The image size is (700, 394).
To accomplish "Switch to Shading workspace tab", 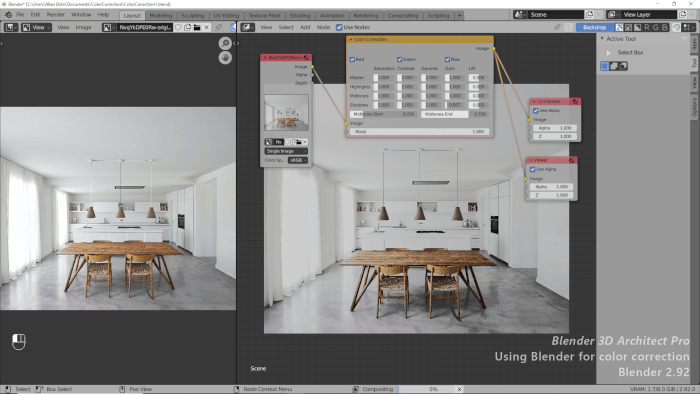I will (x=300, y=16).
